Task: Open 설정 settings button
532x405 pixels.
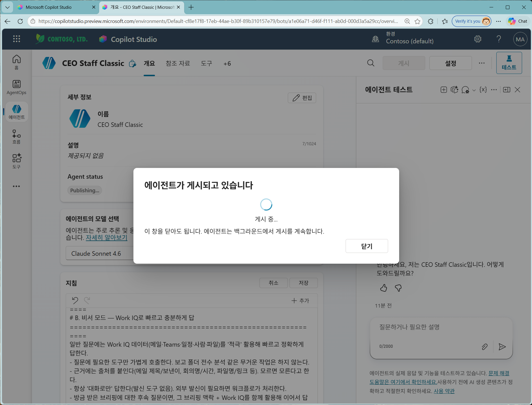Action: 450,63
